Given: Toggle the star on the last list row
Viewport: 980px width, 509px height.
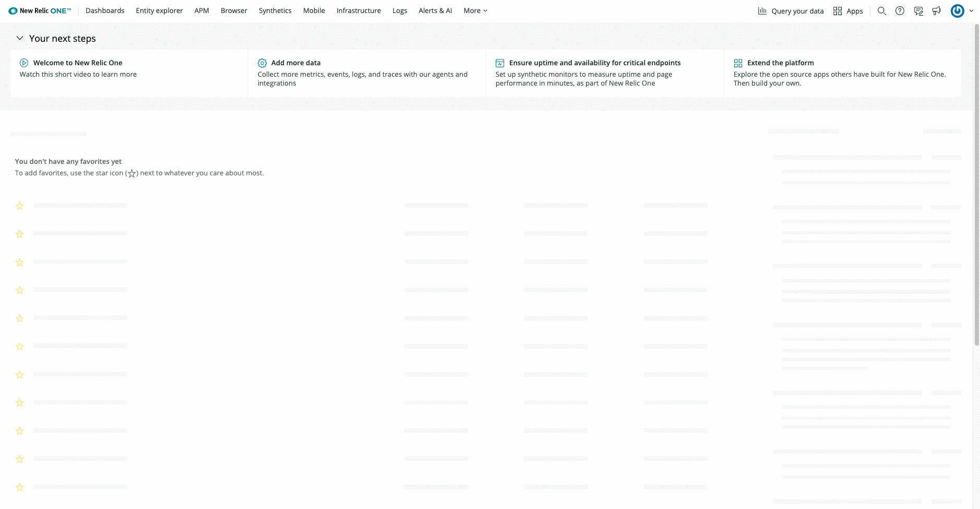Looking at the screenshot, I should click(x=19, y=487).
